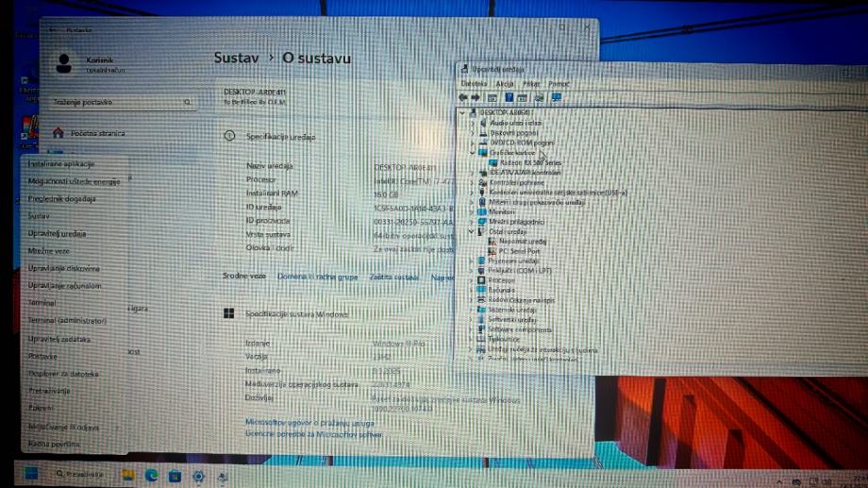Click the home icon beside Početna stranica
The image size is (868, 488).
point(58,133)
